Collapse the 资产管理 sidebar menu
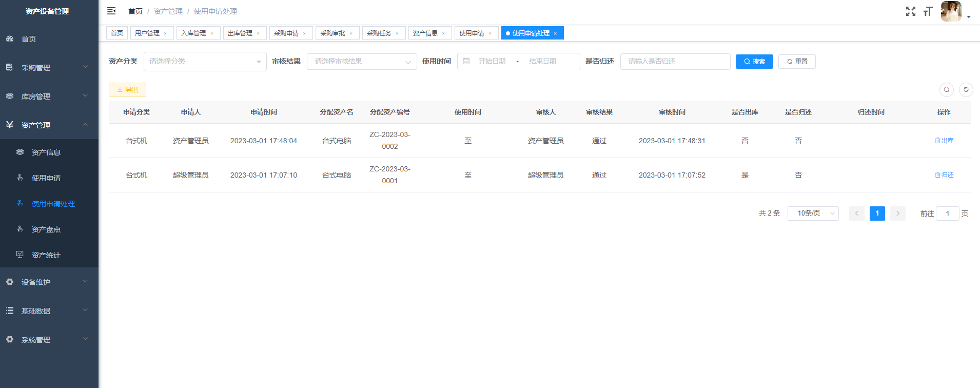980x388 pixels. pos(49,125)
